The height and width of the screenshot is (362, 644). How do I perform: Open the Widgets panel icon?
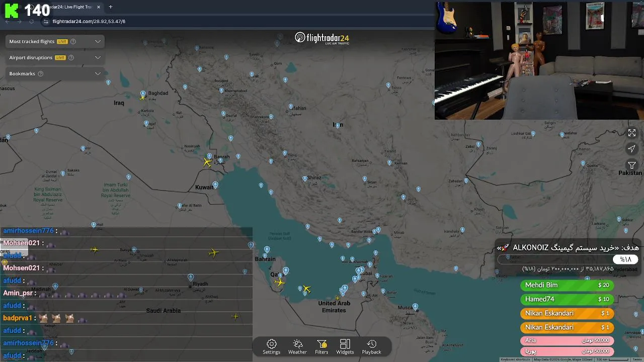pos(345,344)
